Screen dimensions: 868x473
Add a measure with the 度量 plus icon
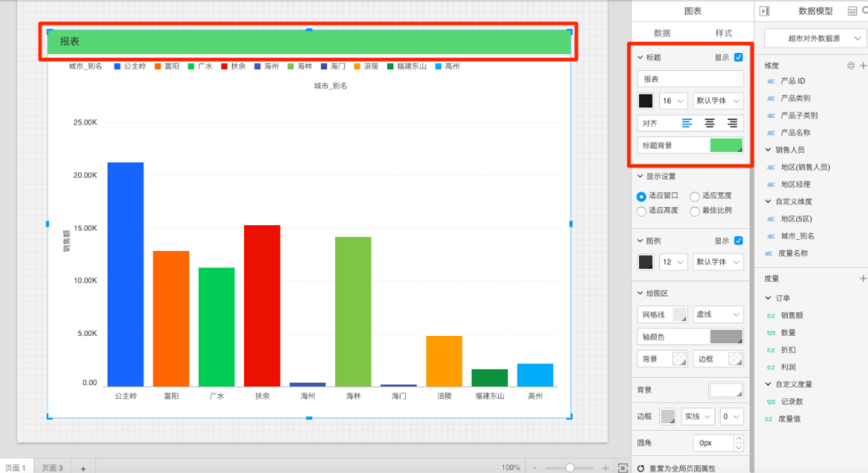[x=863, y=279]
